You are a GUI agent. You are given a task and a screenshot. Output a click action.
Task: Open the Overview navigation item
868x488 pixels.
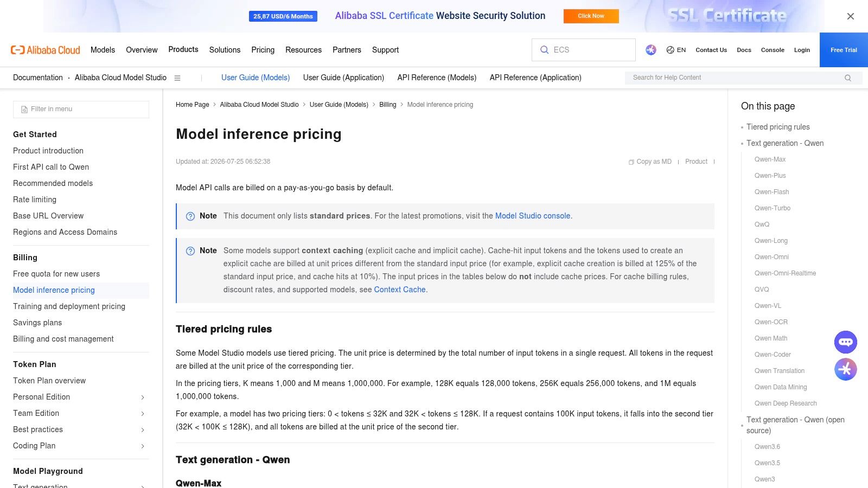click(x=142, y=50)
